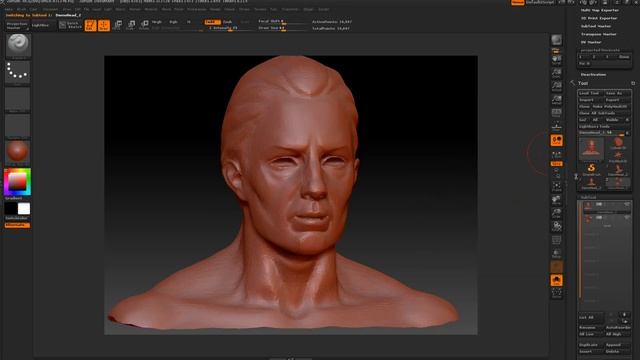Expand Multi Map Exporter plugin
Image resolution: width=640 pixels, height=360 pixels.
(600, 10)
